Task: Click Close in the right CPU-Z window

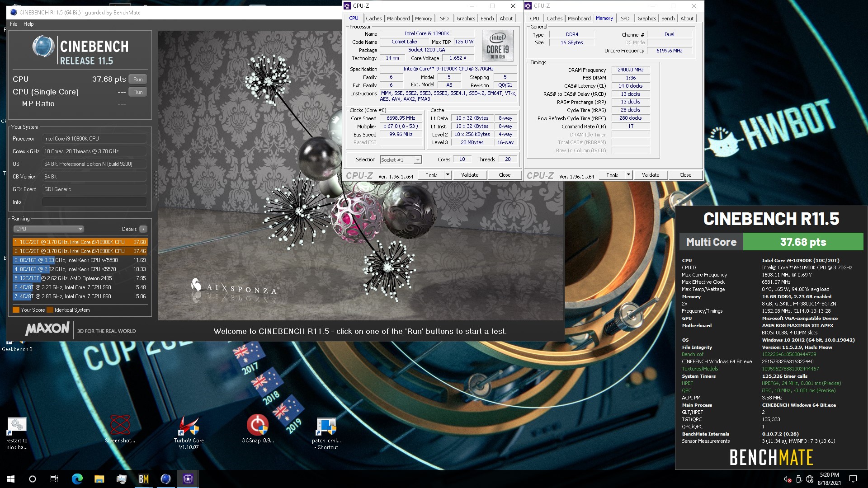Action: pos(685,175)
